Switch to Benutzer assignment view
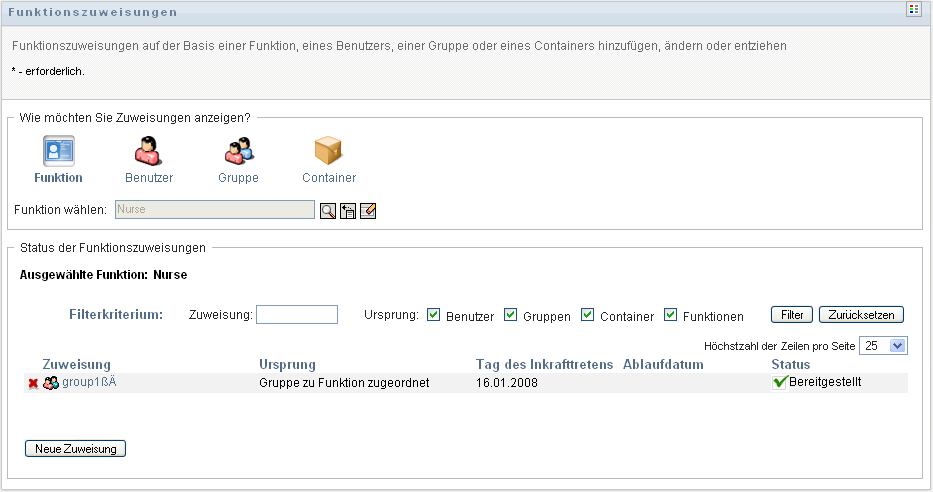Image resolution: width=933 pixels, height=492 pixels. point(149,151)
